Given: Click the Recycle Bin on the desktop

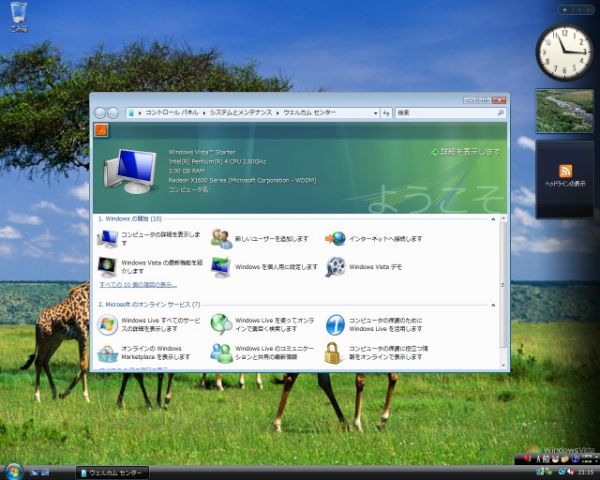Looking at the screenshot, I should coord(18,15).
